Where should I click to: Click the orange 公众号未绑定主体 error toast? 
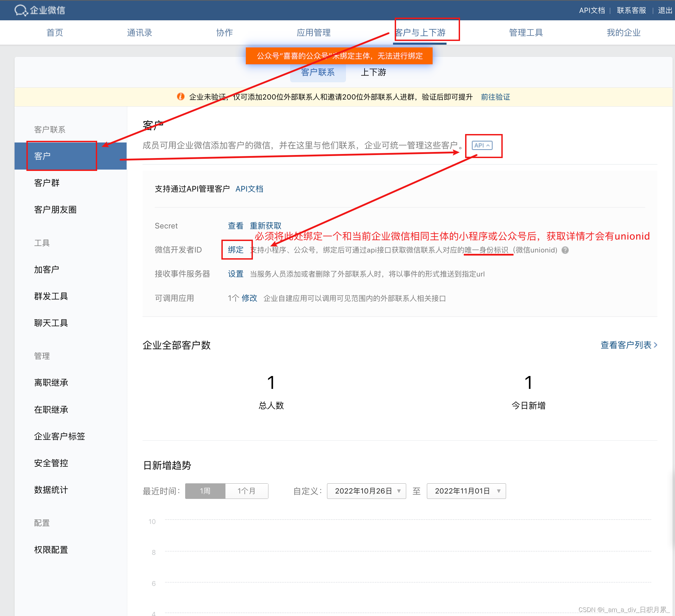coord(339,56)
